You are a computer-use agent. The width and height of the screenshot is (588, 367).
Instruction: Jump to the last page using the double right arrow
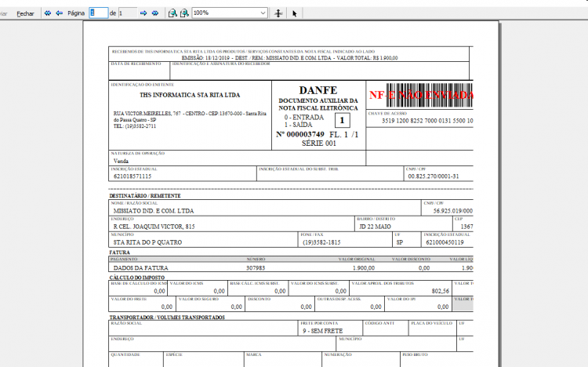(x=155, y=13)
